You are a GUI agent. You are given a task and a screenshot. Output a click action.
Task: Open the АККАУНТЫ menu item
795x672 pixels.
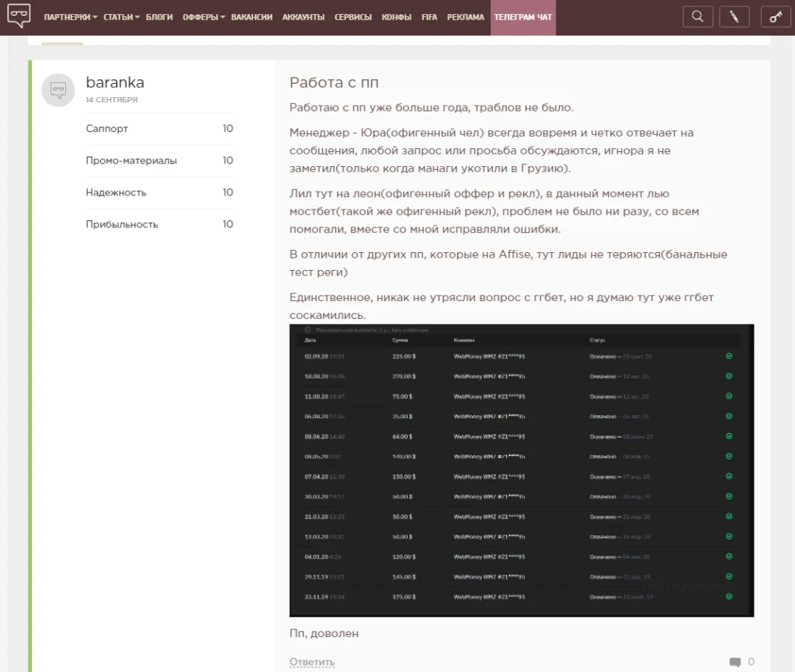304,17
